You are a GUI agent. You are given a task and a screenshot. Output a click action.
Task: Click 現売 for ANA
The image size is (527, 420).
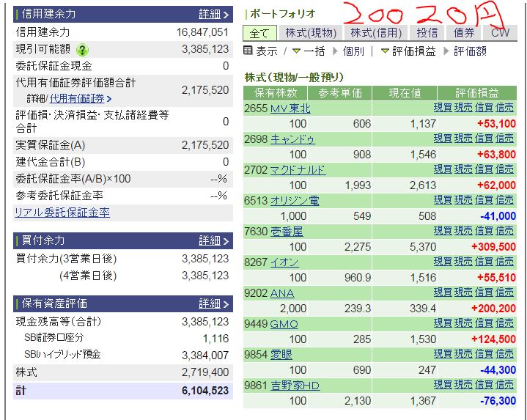pos(463,292)
